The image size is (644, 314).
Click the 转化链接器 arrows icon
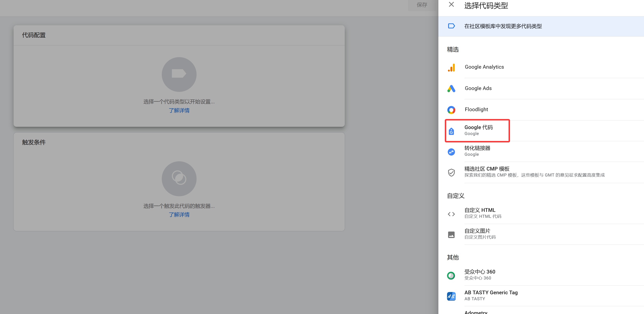tap(451, 152)
